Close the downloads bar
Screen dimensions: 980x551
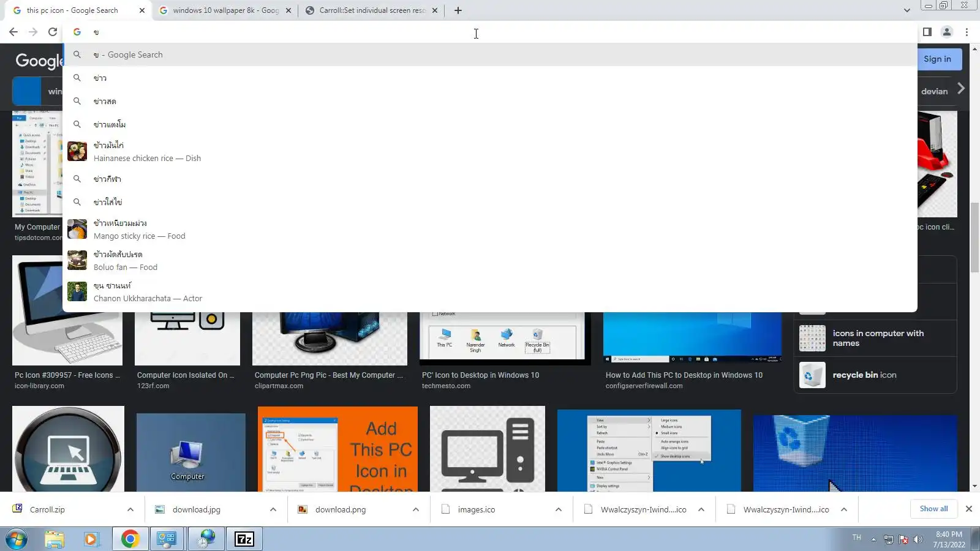point(969,509)
